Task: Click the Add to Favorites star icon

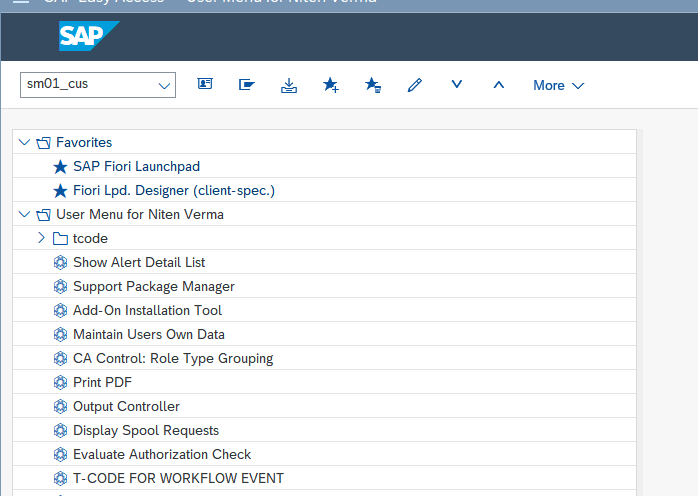Action: tap(331, 85)
